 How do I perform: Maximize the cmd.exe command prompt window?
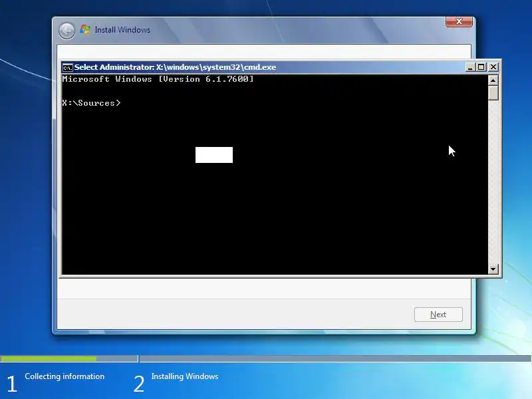click(481, 67)
